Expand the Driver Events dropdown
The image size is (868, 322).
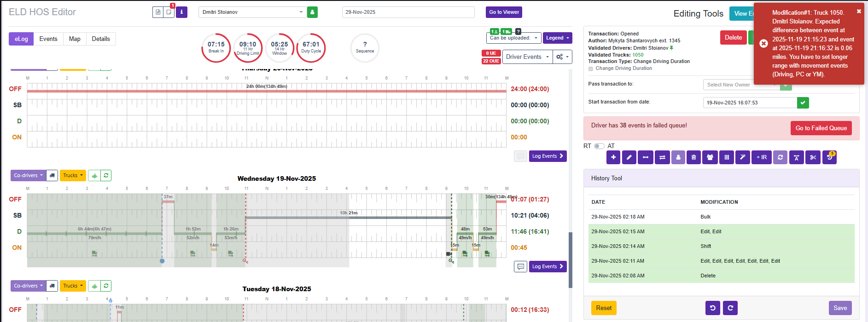528,57
